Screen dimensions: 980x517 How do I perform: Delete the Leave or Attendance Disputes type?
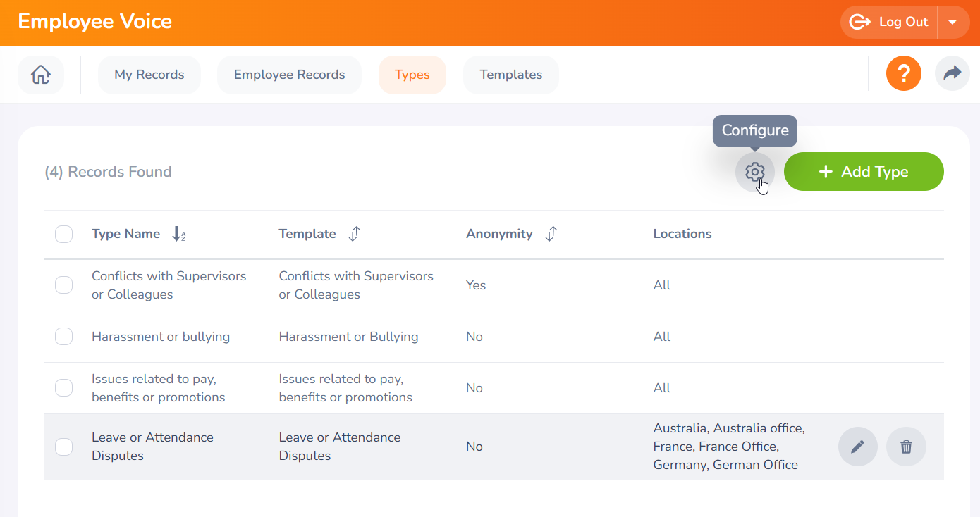[906, 447]
